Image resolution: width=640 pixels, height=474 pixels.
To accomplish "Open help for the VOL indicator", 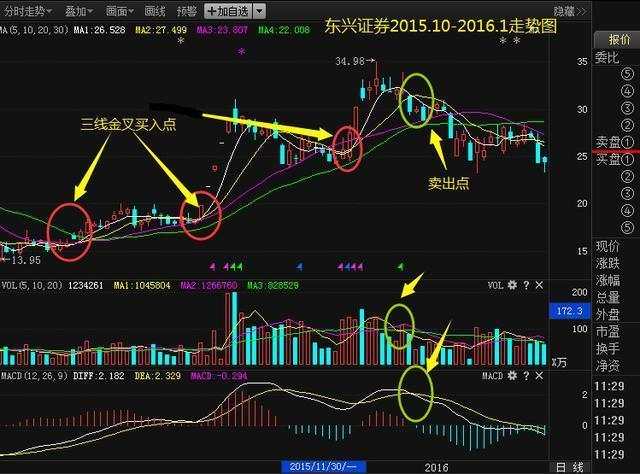I will (x=526, y=285).
